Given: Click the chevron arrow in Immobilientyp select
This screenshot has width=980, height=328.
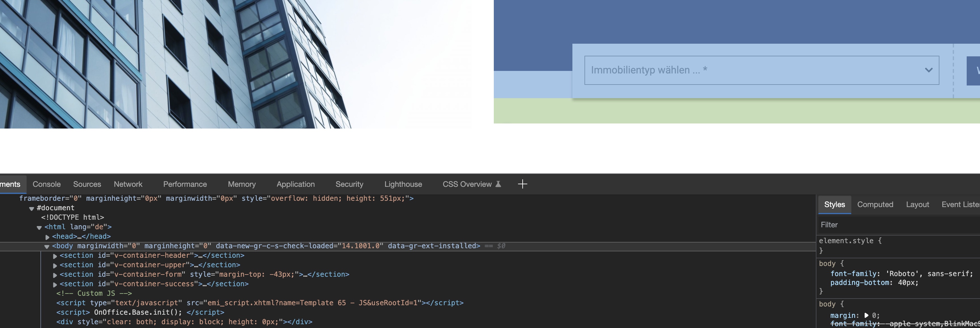Looking at the screenshot, I should pyautogui.click(x=929, y=70).
